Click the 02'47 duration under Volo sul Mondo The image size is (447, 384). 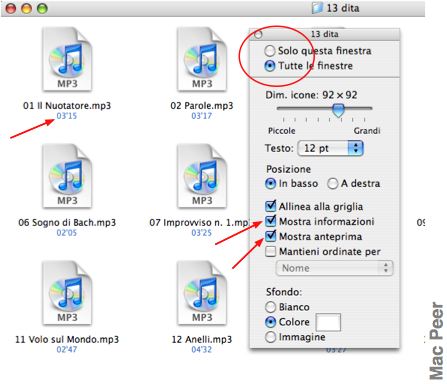click(x=67, y=349)
